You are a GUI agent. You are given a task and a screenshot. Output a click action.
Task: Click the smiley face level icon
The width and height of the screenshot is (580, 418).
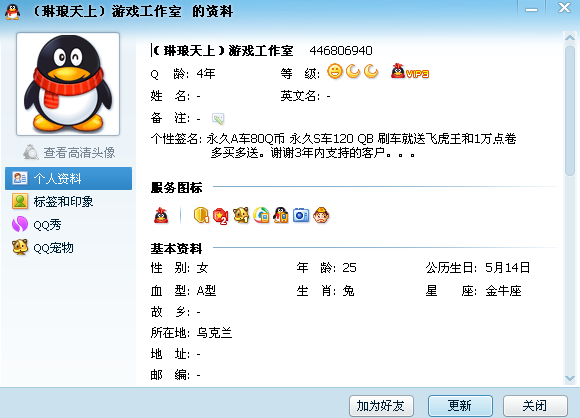(x=335, y=71)
